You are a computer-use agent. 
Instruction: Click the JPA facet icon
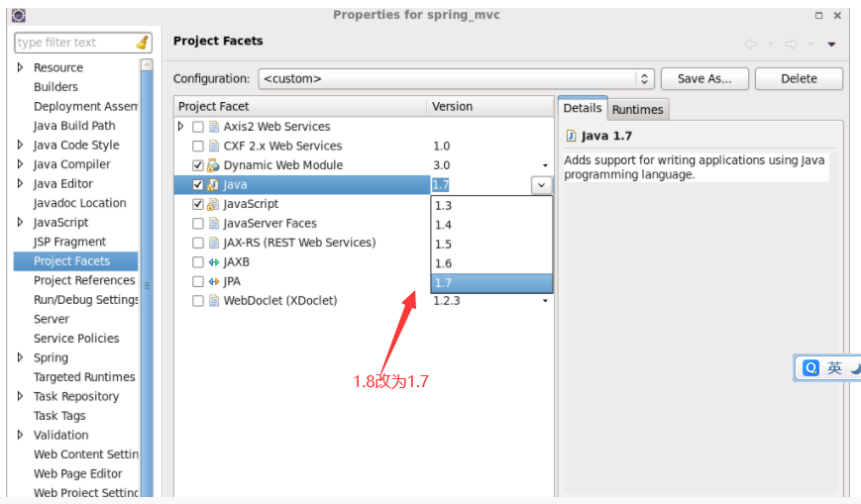pyautogui.click(x=214, y=281)
